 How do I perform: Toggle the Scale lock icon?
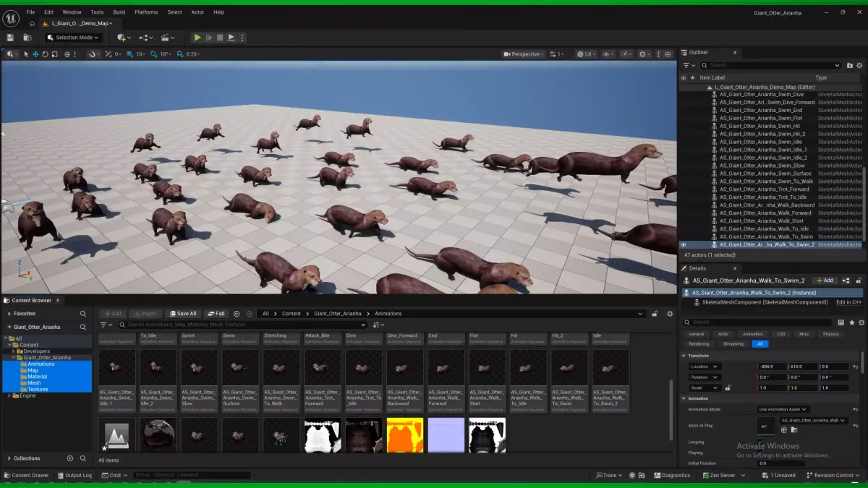tap(728, 388)
